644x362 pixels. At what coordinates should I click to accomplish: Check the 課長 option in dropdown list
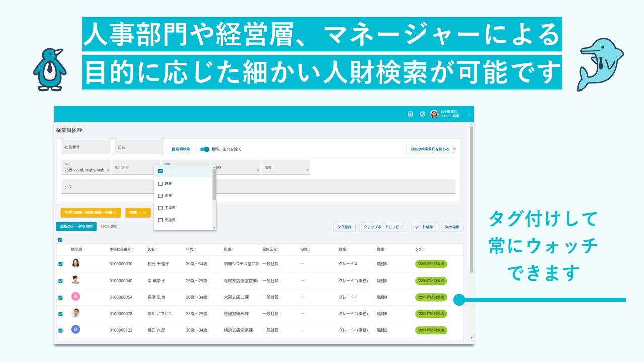pos(160,184)
